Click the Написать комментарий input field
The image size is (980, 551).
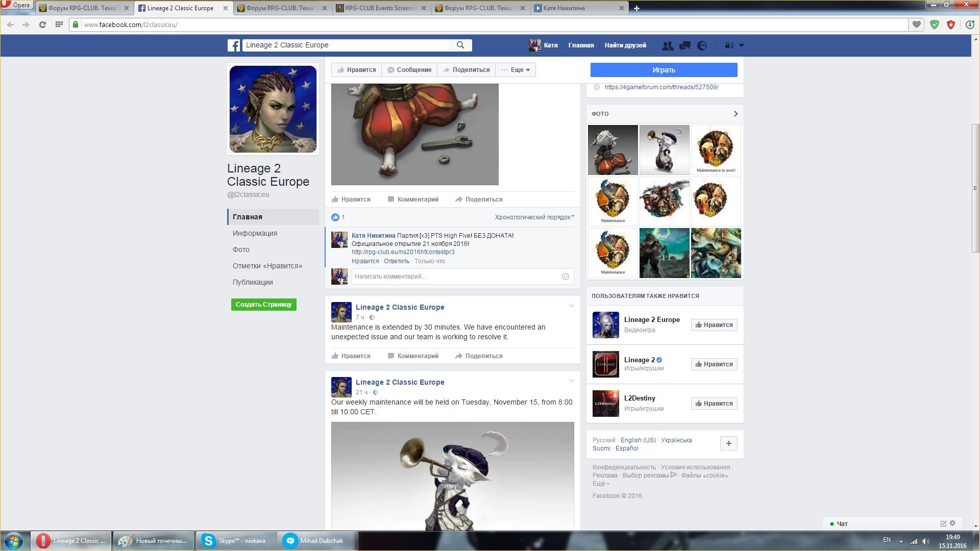pyautogui.click(x=454, y=277)
